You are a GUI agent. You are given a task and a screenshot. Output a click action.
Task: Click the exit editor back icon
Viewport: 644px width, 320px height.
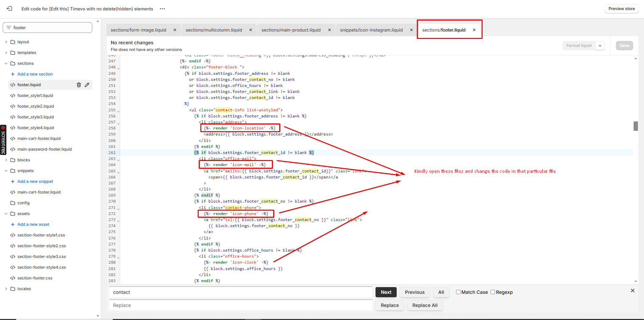click(x=9, y=9)
